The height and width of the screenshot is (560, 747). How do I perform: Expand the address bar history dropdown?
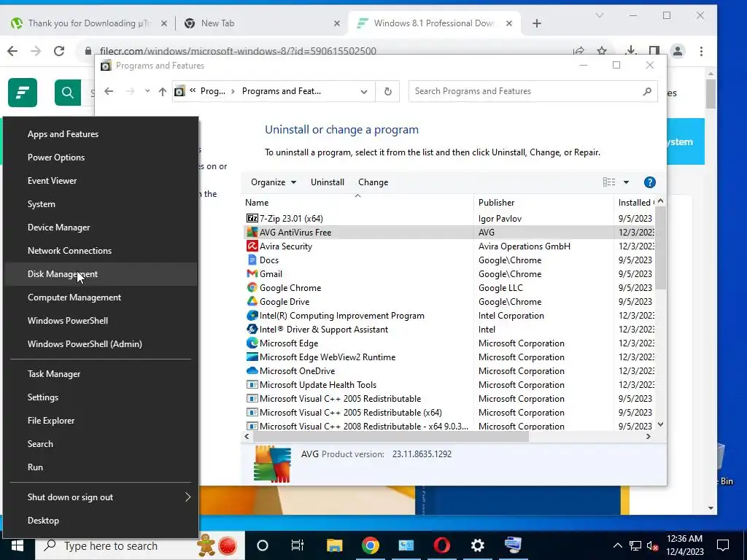tap(364, 91)
